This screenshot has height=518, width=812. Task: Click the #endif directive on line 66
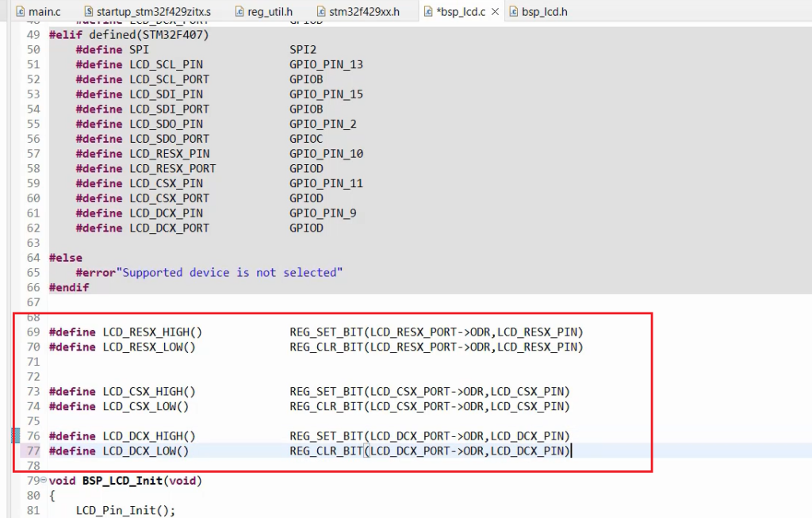pos(69,287)
